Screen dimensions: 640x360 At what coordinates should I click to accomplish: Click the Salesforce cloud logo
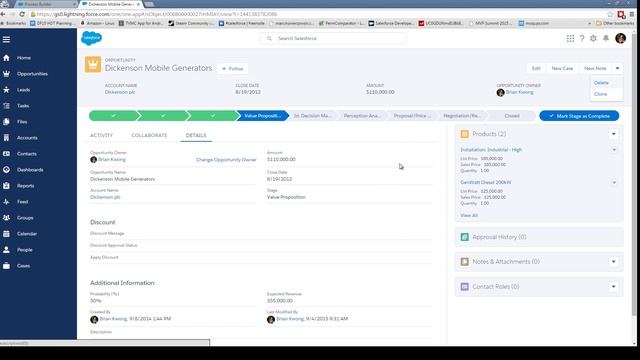click(x=91, y=38)
